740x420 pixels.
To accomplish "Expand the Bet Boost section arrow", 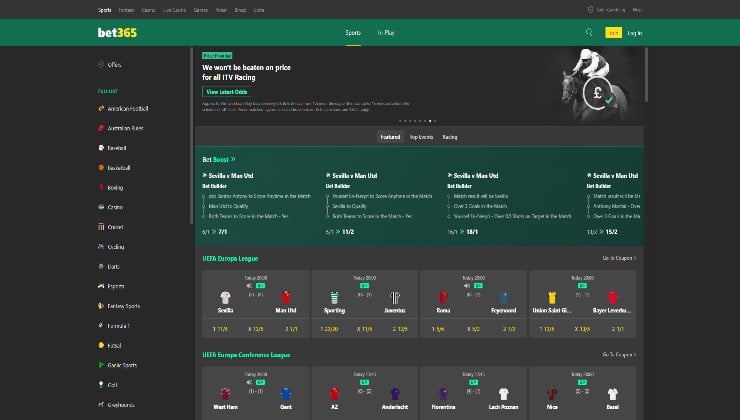I will point(237,159).
